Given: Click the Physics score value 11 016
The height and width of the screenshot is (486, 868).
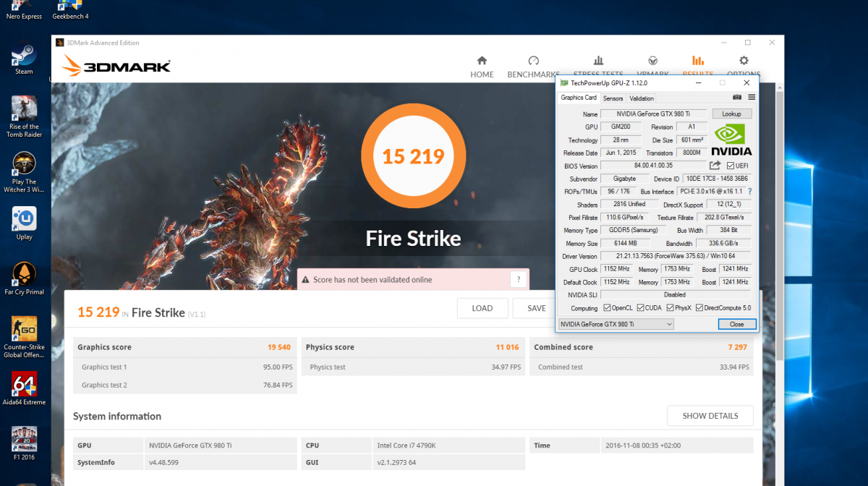Looking at the screenshot, I should pyautogui.click(x=507, y=347).
